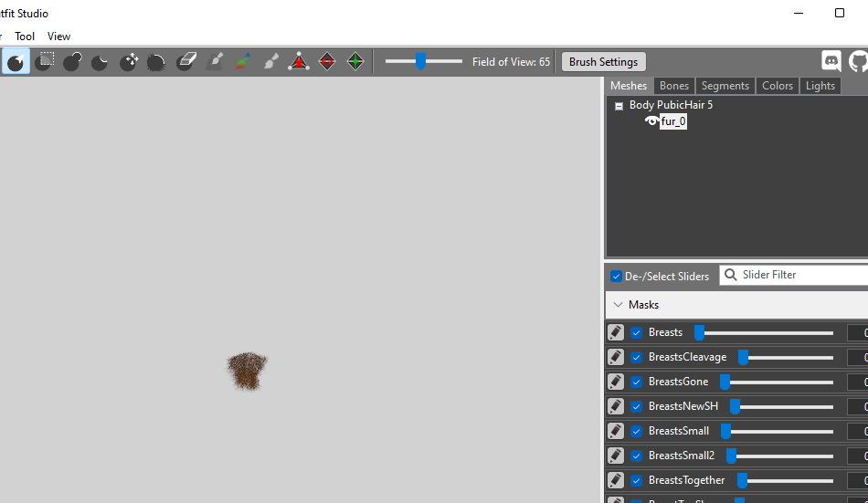This screenshot has width=868, height=503.
Task: Switch to the Bones tab
Action: 673,86
